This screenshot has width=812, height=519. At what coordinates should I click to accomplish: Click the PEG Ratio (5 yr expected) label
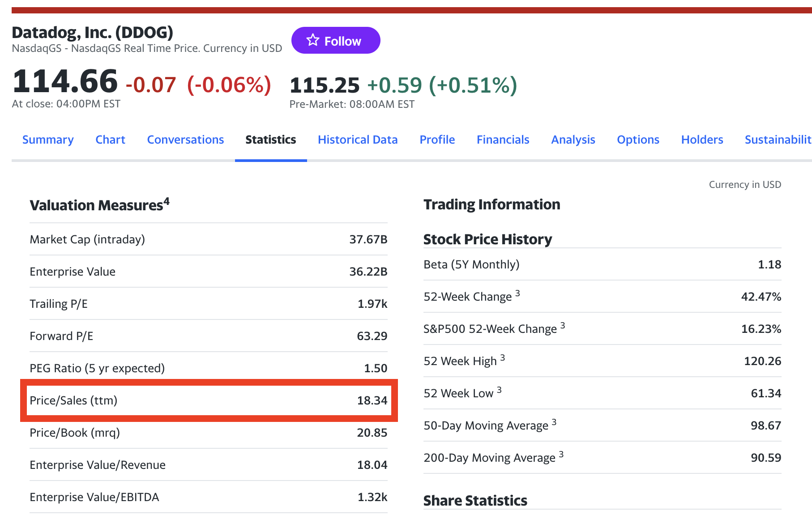point(97,368)
